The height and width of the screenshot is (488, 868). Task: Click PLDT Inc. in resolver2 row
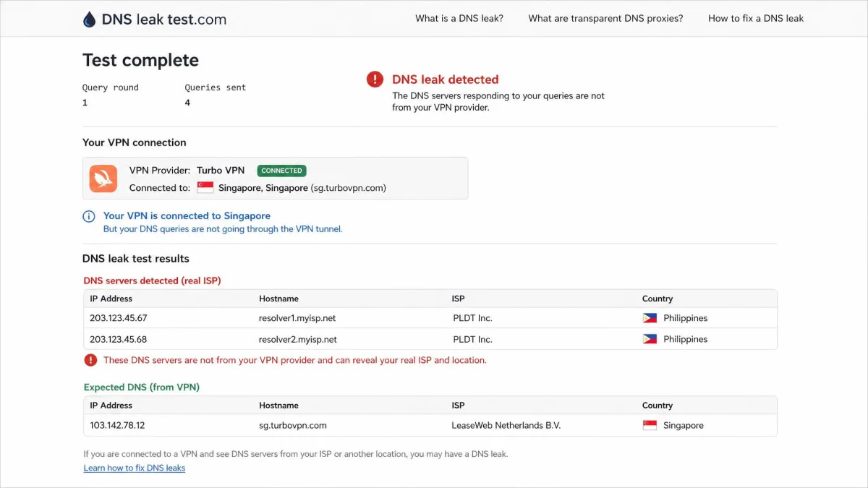472,339
